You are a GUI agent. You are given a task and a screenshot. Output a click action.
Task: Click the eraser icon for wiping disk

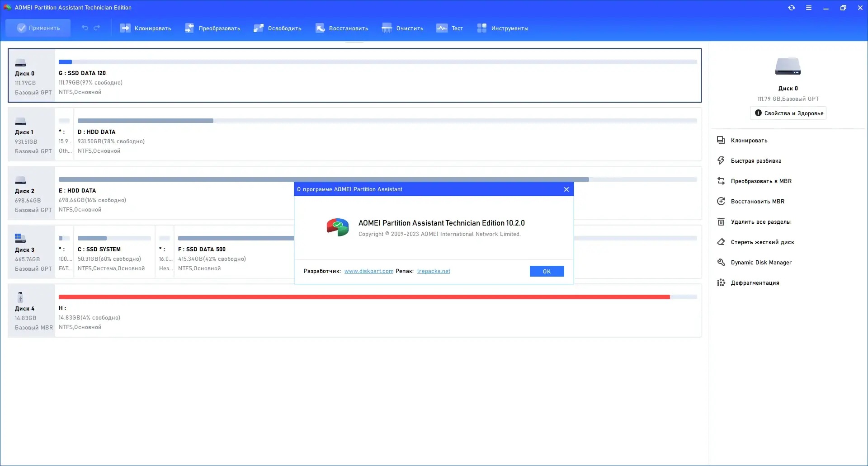[x=721, y=242]
